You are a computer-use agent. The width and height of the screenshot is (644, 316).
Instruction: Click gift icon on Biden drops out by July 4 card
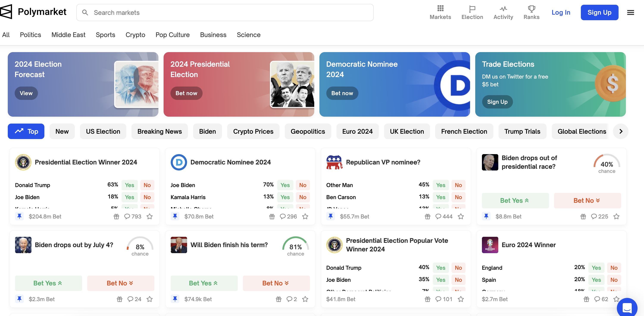120,299
